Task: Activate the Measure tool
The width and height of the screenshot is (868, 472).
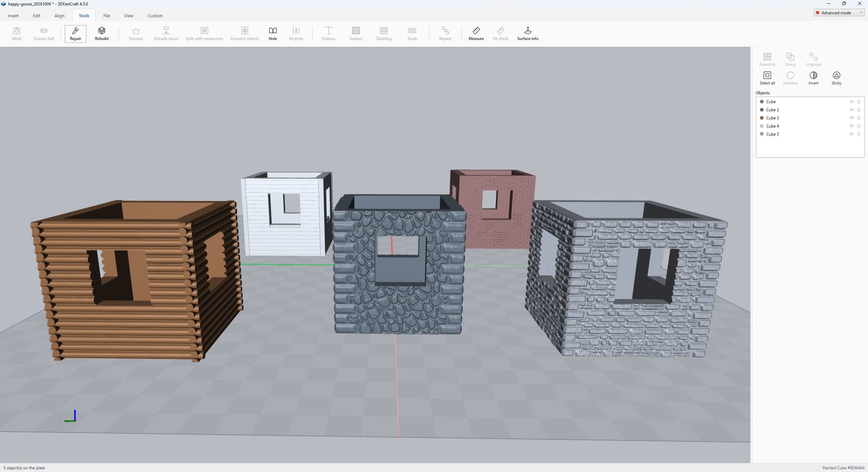Action: (476, 34)
